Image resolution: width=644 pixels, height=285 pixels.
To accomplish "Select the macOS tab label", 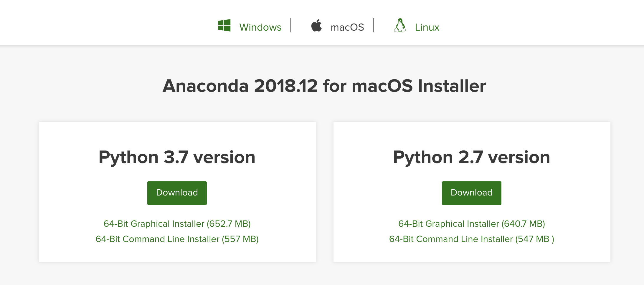I will 347,27.
